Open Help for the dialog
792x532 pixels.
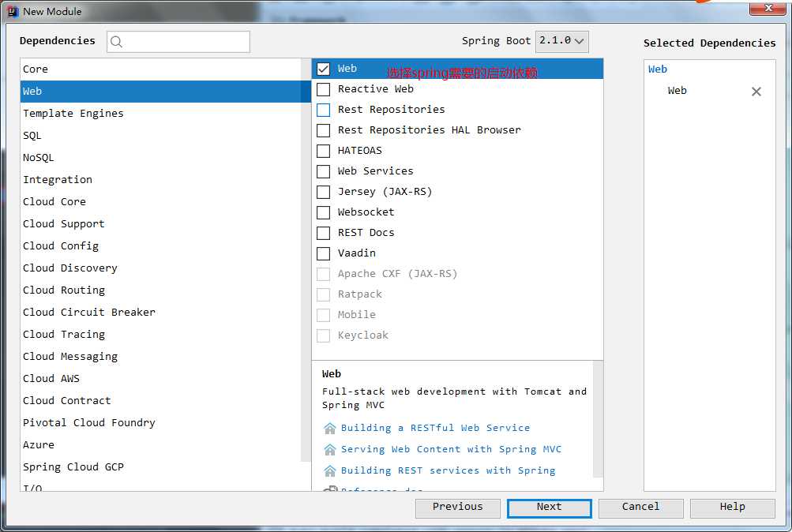[733, 508]
